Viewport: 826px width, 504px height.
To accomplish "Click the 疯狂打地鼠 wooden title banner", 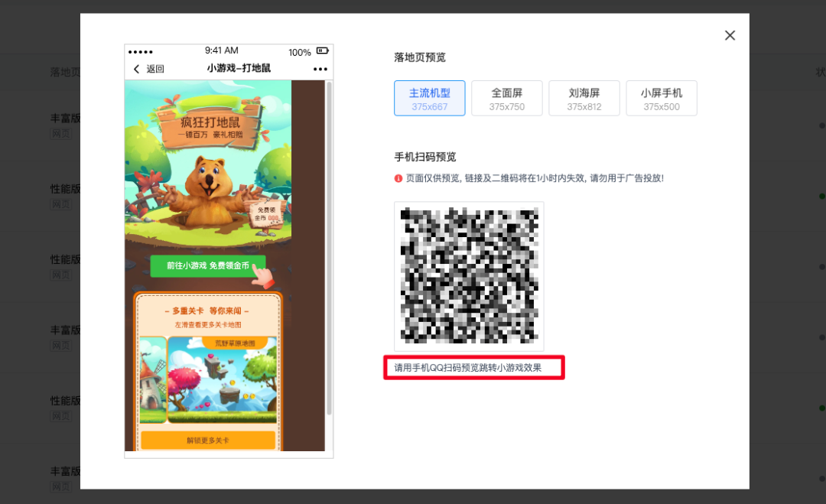I will pyautogui.click(x=211, y=126).
